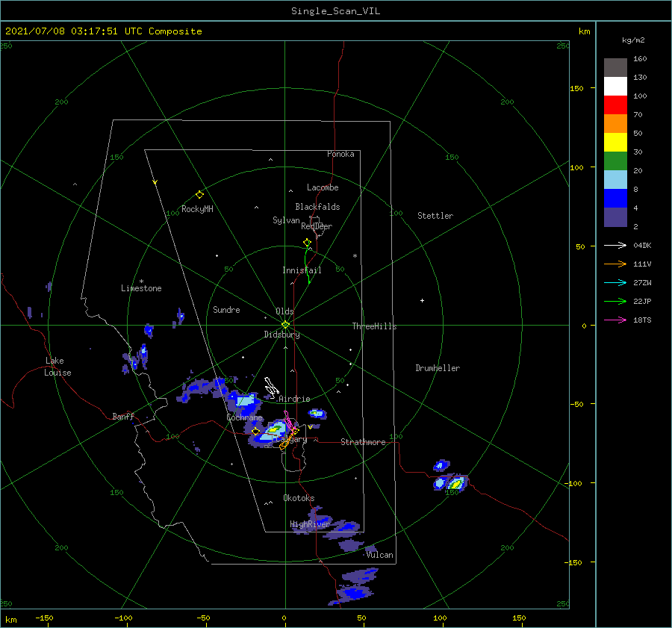Click the Single_Scan_VIL title

click(x=335, y=11)
